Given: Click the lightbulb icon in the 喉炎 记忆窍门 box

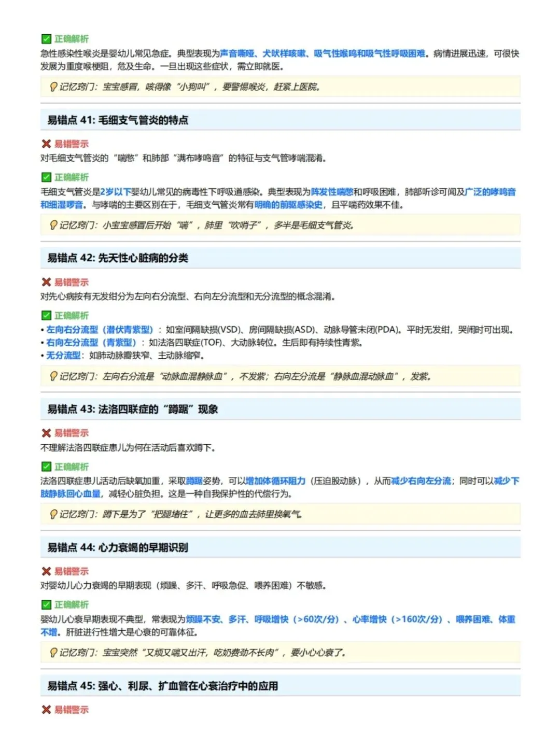Looking at the screenshot, I should click(52, 87).
